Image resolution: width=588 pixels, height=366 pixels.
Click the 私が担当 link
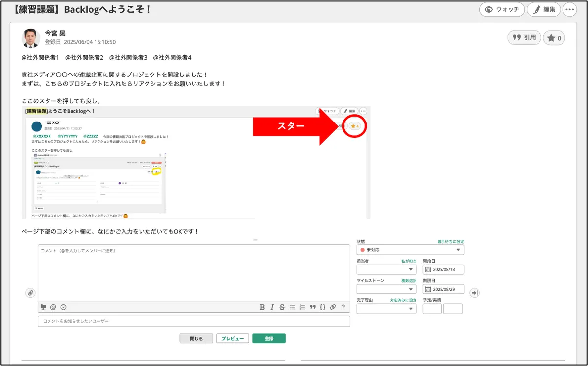[x=409, y=261]
